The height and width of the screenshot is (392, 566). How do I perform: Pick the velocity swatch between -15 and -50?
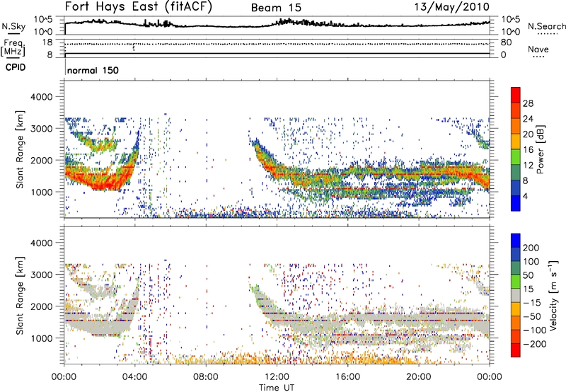[x=516, y=309]
